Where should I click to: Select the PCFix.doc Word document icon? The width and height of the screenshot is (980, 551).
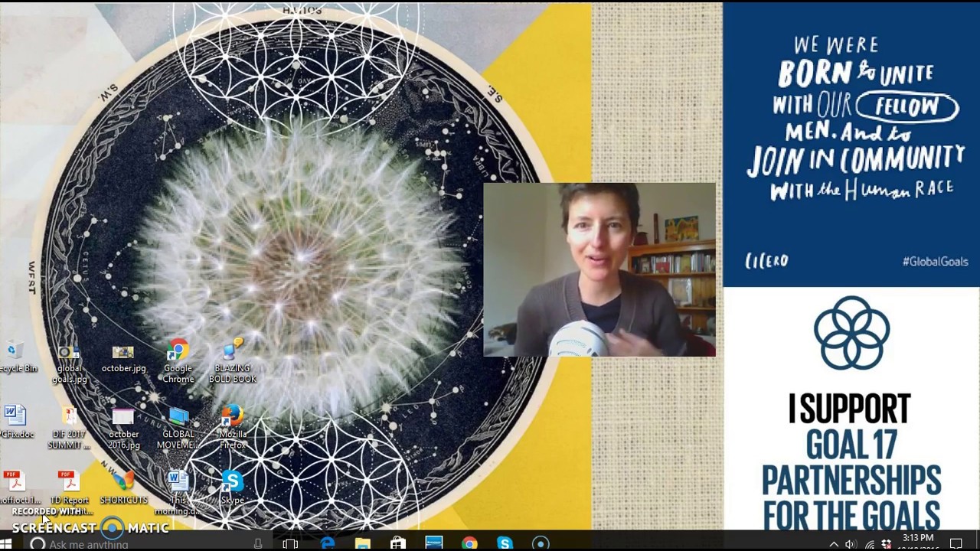(15, 422)
